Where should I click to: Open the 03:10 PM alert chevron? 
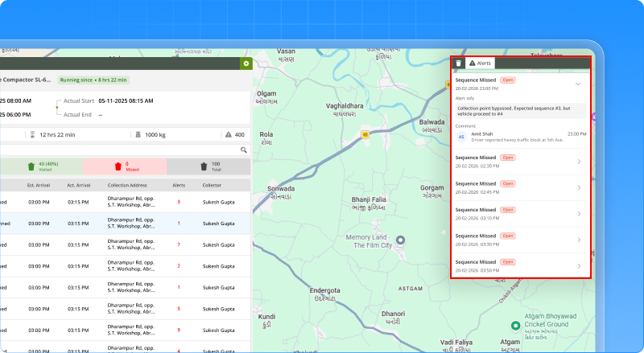tap(578, 214)
